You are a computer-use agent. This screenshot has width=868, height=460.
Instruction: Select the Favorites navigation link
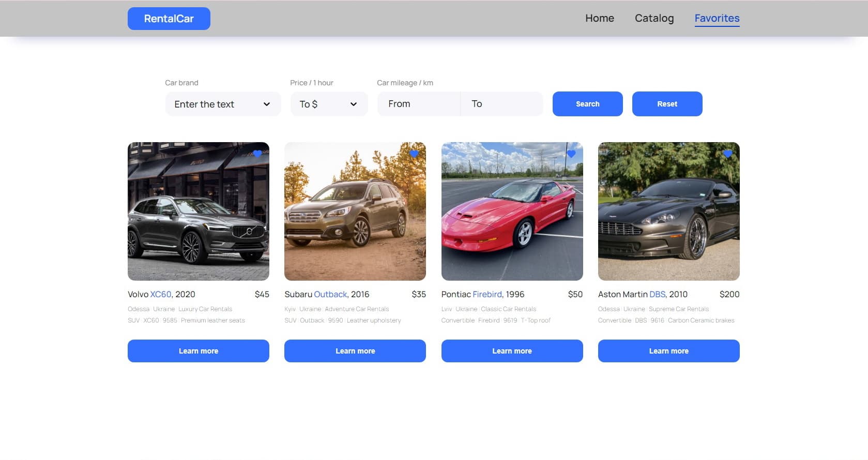click(x=717, y=18)
